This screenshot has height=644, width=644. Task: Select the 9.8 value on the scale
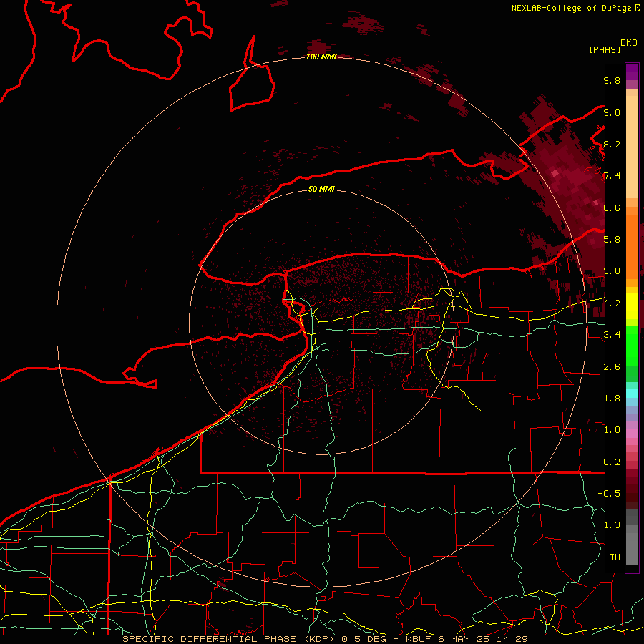612,80
